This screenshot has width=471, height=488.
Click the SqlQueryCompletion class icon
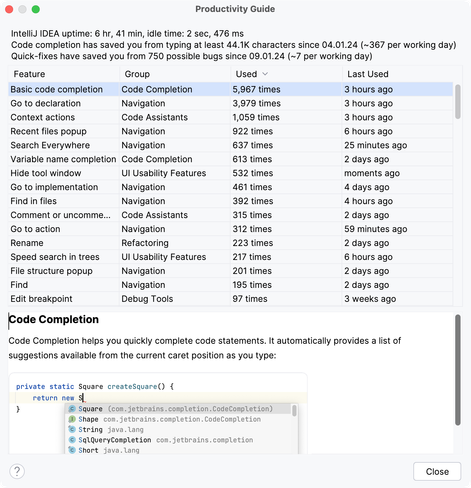pyautogui.click(x=72, y=440)
